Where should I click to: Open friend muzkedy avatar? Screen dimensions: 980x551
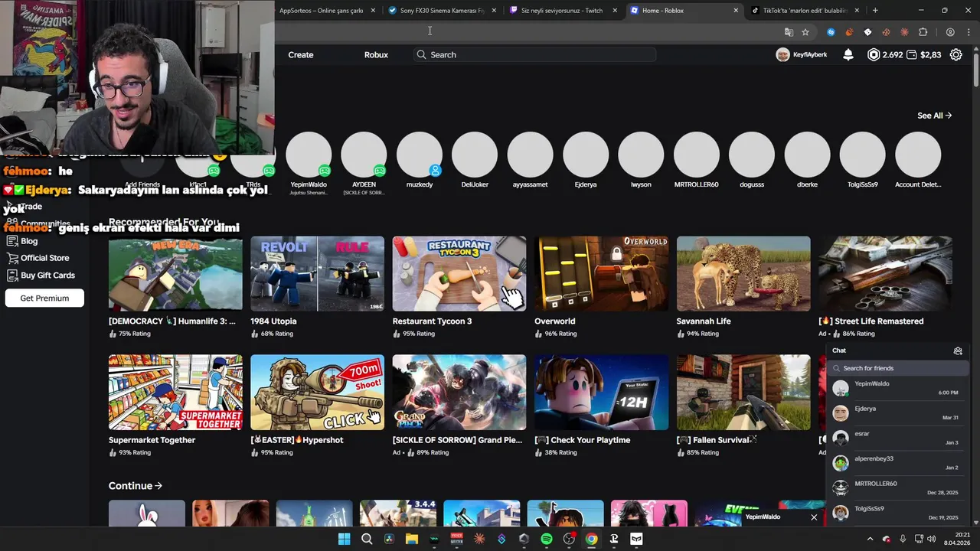420,155
